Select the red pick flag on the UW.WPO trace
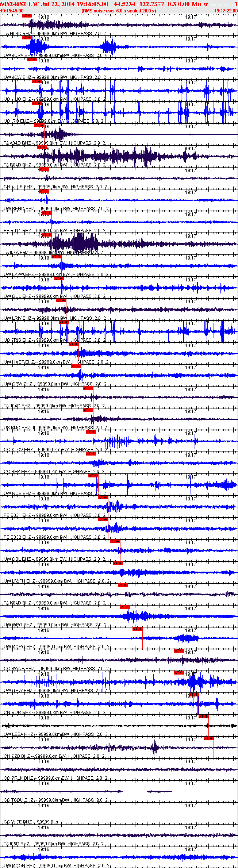This screenshot has width=238, height=868. 125,607
